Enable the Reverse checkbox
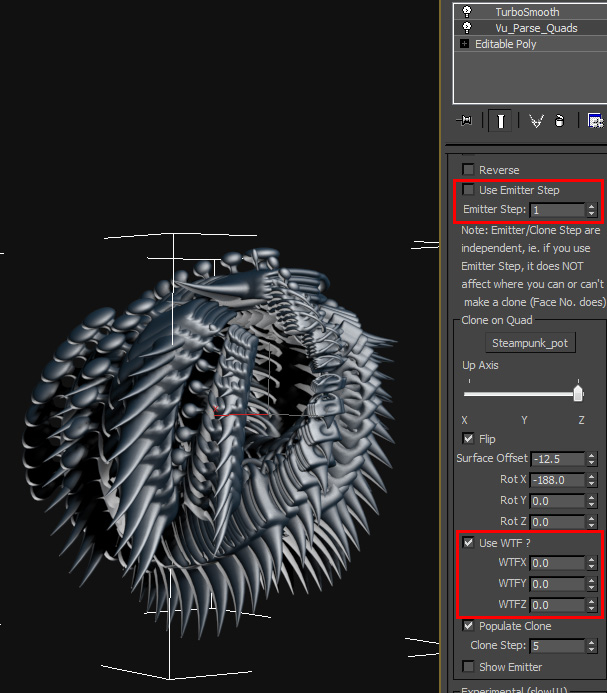607x693 pixels. 468,169
